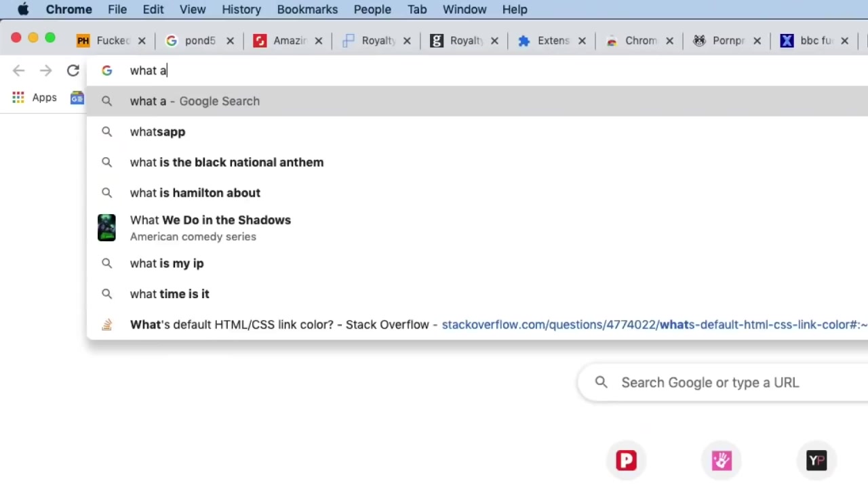Go back to previous page
This screenshot has width=868, height=488.
click(x=18, y=70)
